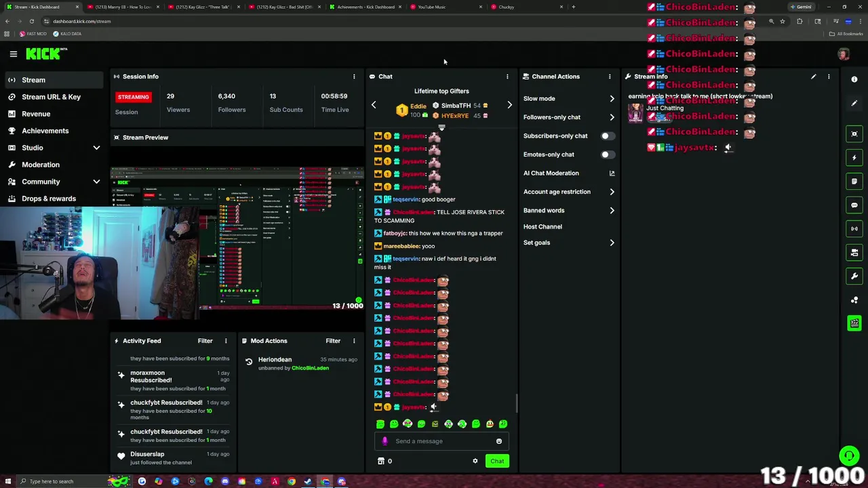Click the Send a message input field
868x488 pixels.
[441, 441]
